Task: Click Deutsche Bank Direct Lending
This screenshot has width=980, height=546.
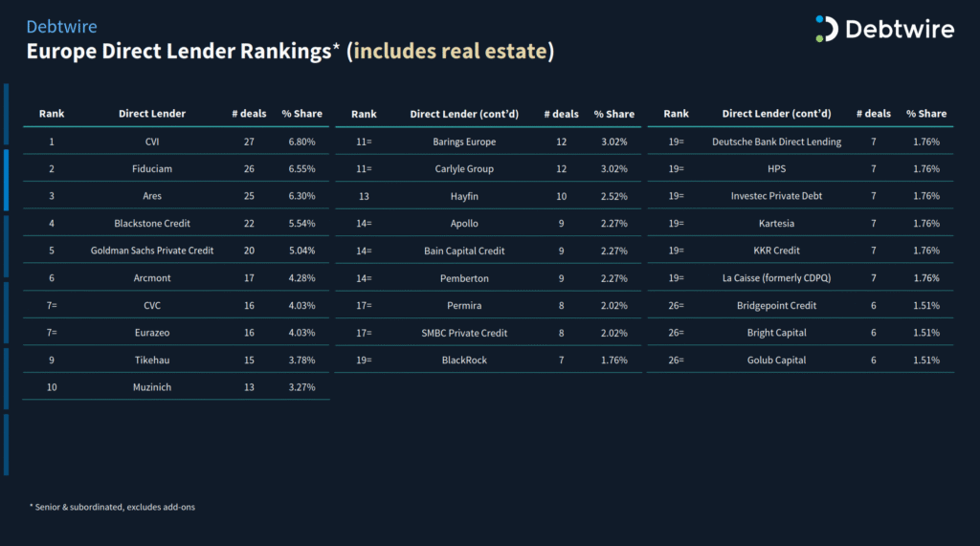Action: (777, 142)
